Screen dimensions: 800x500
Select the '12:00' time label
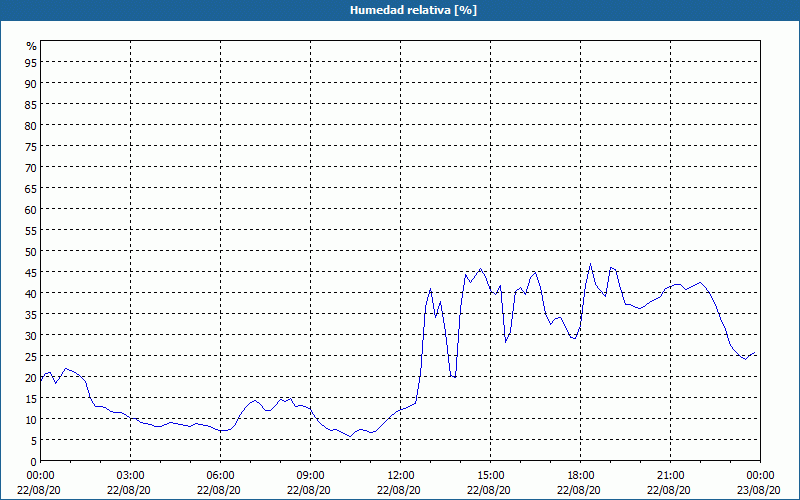(401, 476)
